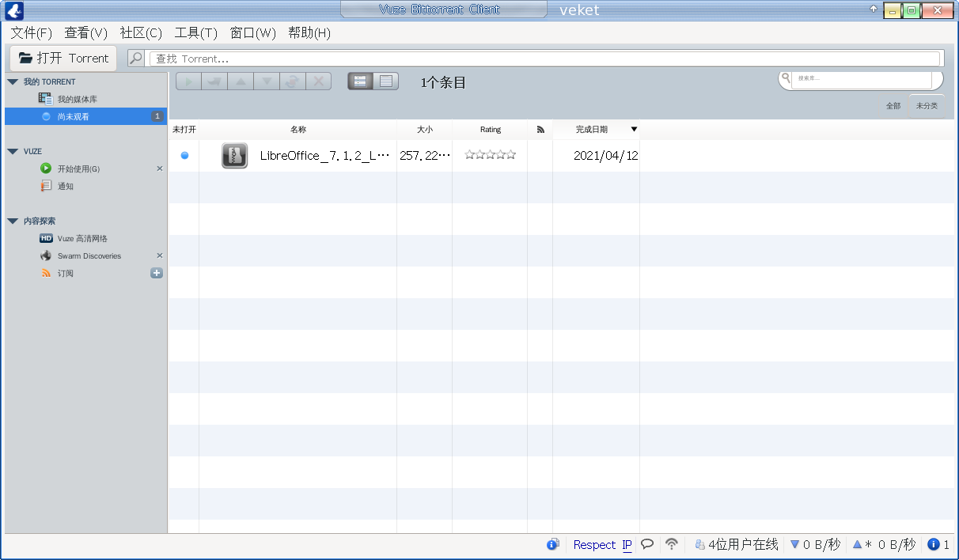This screenshot has width=959, height=560.
Task: Click the play/start torrent toolbar button
Action: click(188, 81)
